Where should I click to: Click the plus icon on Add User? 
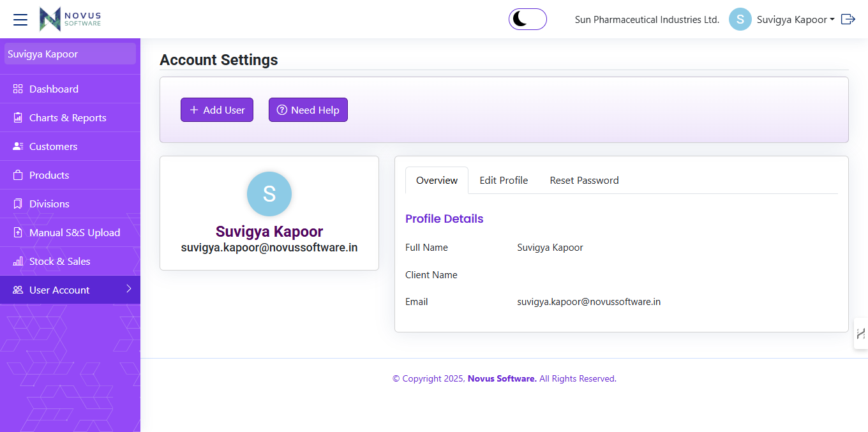194,110
